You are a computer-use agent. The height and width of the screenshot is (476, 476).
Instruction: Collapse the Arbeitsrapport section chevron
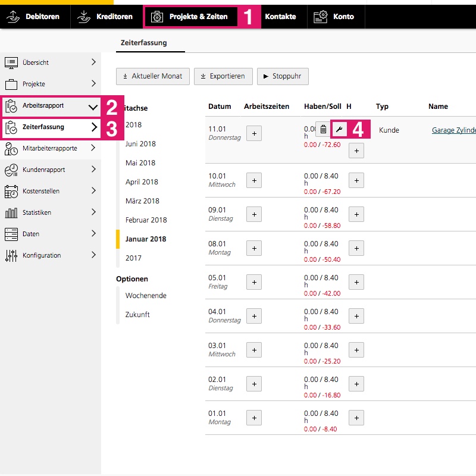tap(93, 107)
